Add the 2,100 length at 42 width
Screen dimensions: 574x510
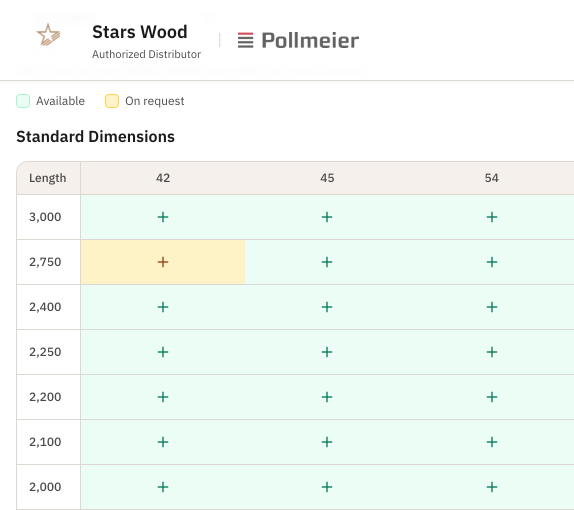(163, 442)
